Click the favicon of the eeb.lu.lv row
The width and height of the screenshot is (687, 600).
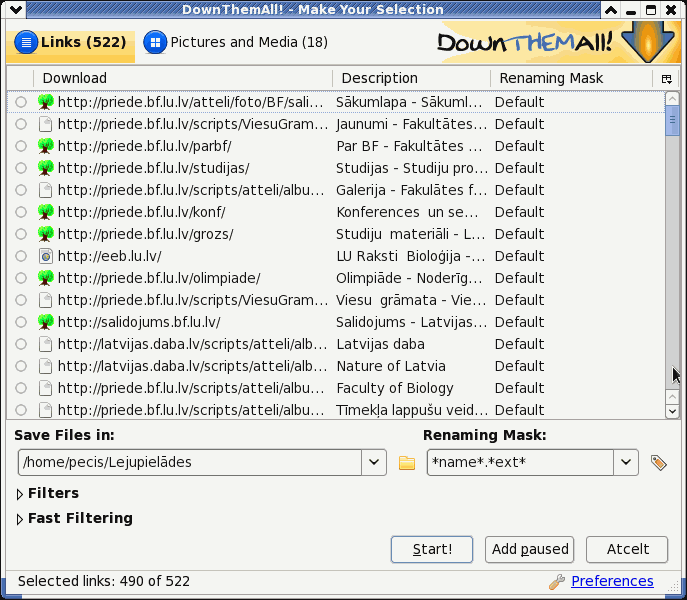coord(46,256)
